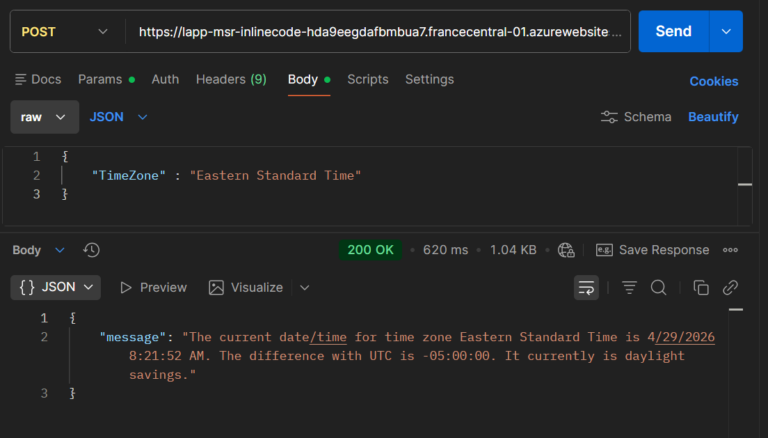Click the 1.04 KB response size
This screenshot has width=768, height=438.
(513, 250)
